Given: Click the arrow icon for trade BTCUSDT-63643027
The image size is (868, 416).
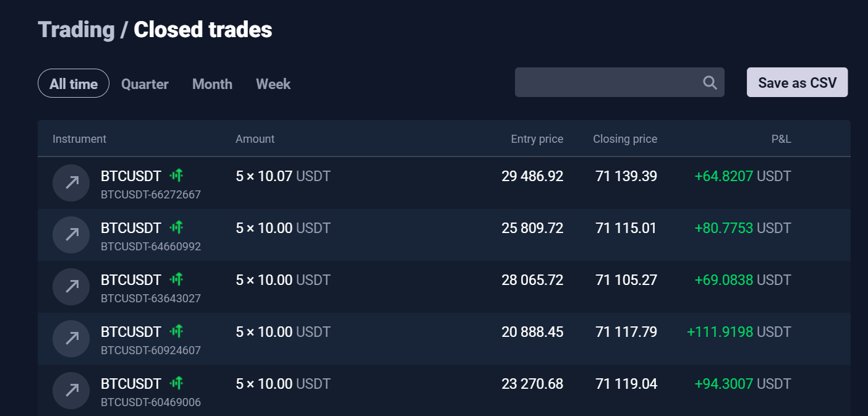Looking at the screenshot, I should (72, 286).
